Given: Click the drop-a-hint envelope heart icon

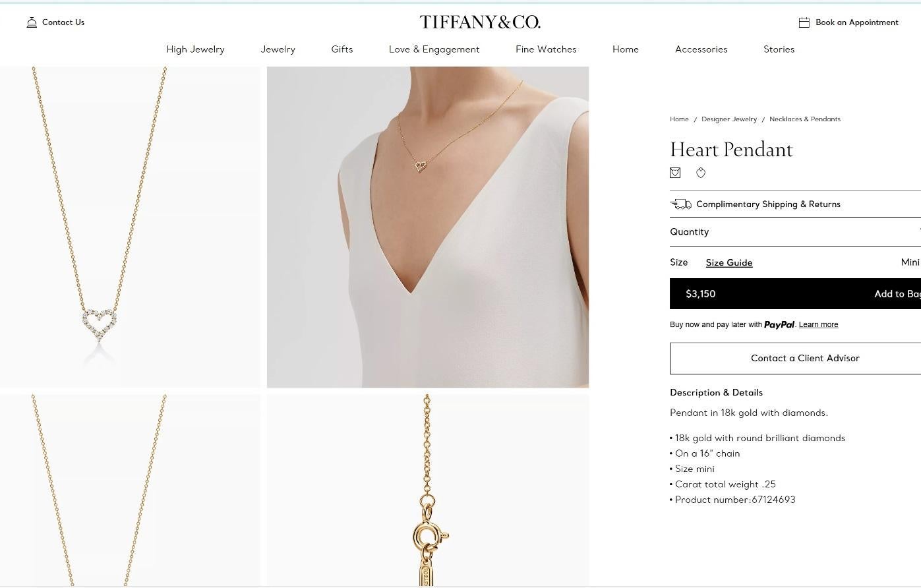Looking at the screenshot, I should (x=675, y=173).
